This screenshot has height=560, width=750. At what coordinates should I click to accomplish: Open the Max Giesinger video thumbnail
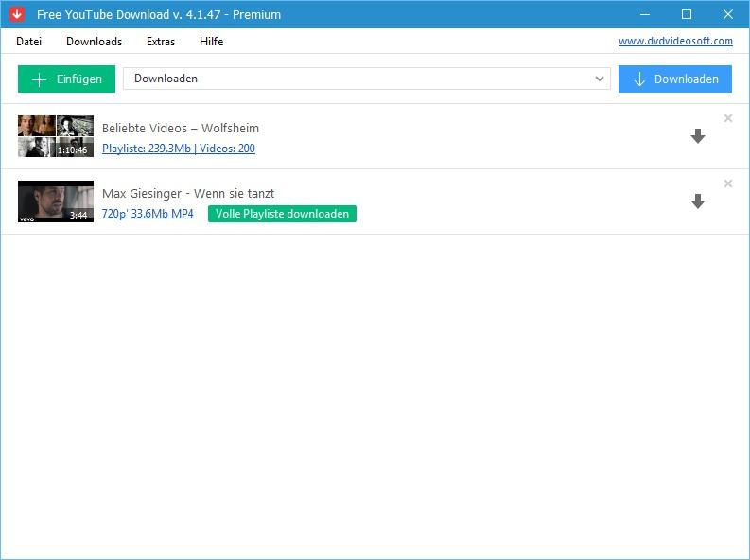56,201
